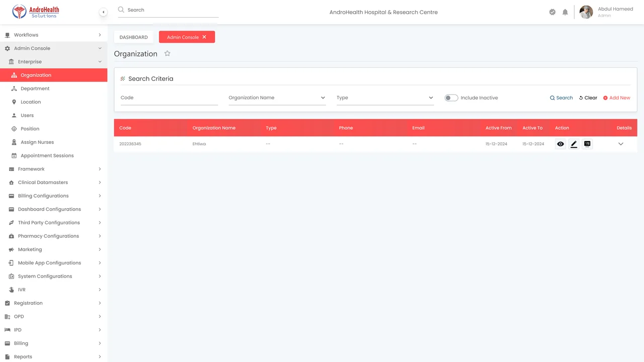Expand the Framework menu chevron
644x362 pixels.
click(100, 169)
